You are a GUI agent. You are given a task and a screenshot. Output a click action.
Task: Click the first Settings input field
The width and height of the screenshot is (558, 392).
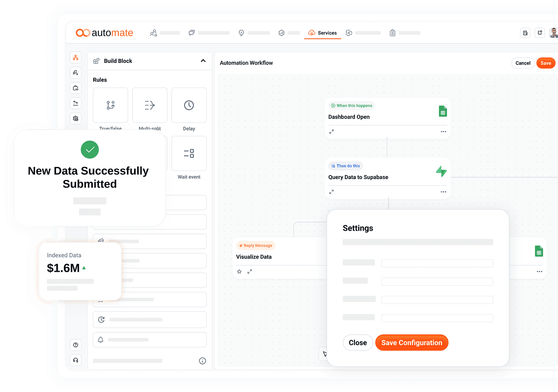pos(437,263)
